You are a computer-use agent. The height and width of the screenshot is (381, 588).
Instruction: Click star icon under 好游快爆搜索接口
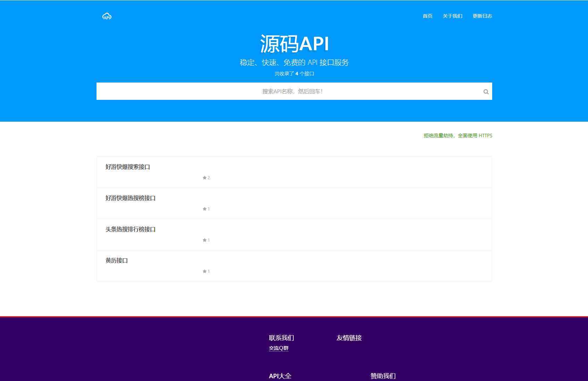204,177
